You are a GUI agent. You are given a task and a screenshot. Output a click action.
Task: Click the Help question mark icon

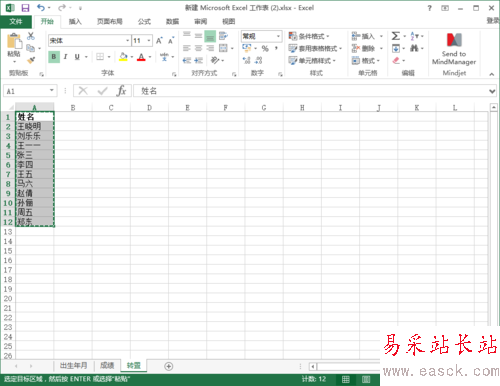[x=430, y=8]
